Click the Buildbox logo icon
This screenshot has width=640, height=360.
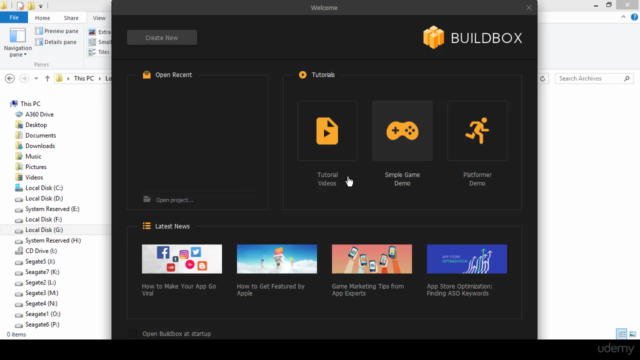coord(433,38)
